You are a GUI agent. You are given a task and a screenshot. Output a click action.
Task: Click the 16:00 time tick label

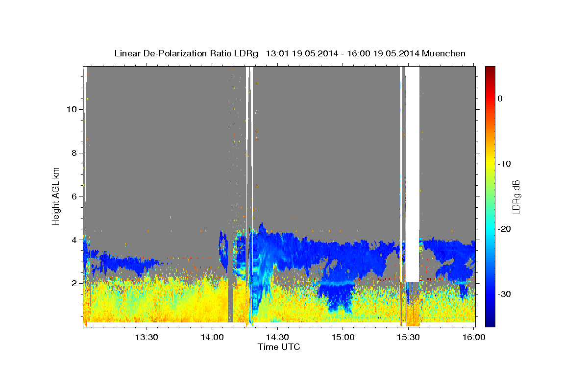pyautogui.click(x=473, y=337)
